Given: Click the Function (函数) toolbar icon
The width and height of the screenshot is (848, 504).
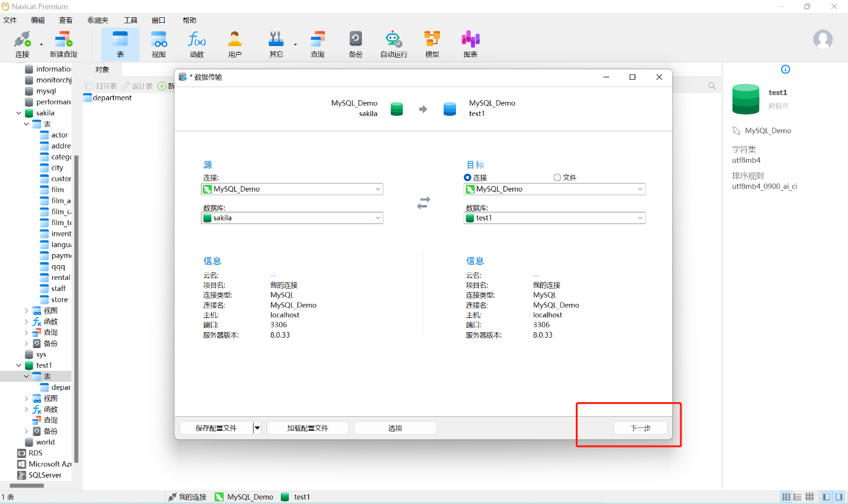Looking at the screenshot, I should point(197,44).
